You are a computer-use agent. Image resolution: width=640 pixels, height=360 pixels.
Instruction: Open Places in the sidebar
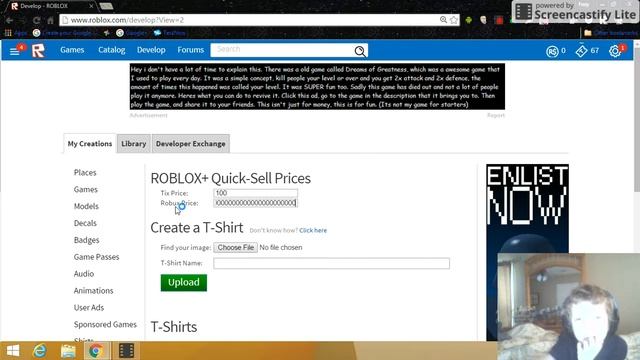click(85, 173)
